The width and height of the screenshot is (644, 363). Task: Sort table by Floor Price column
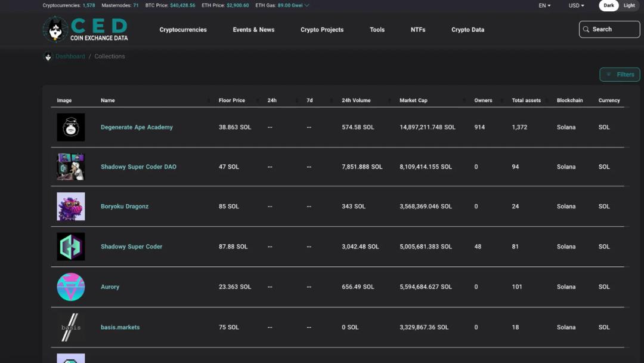231,100
